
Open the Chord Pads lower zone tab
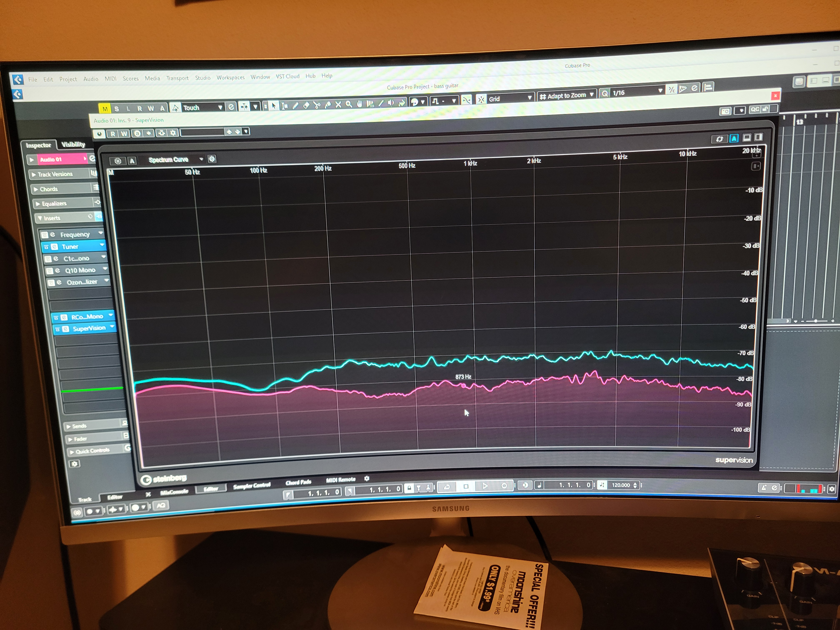tap(299, 482)
